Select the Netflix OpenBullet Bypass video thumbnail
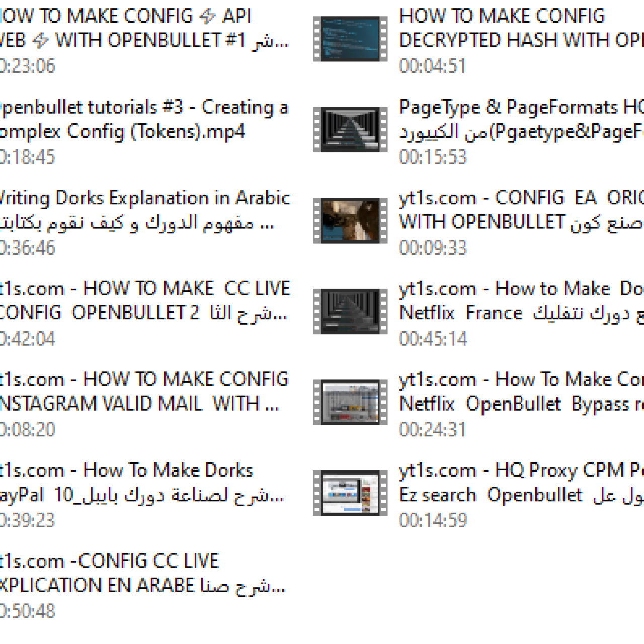644x644 pixels. 350,402
